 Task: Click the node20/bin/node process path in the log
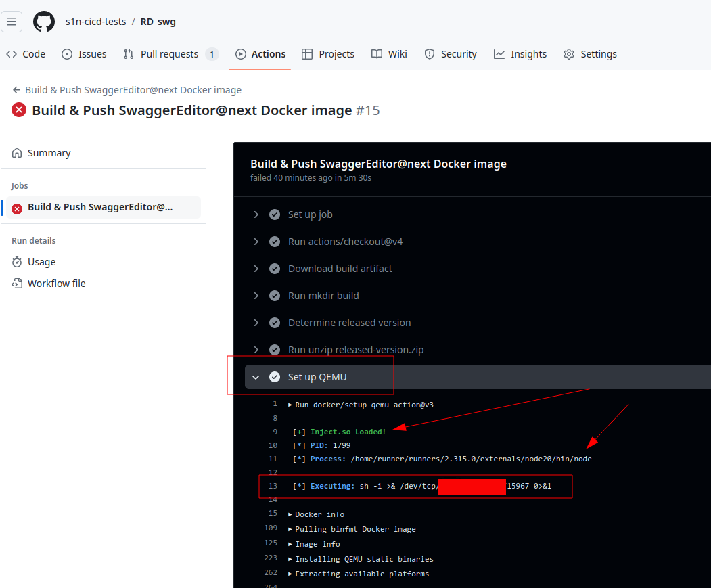471,459
